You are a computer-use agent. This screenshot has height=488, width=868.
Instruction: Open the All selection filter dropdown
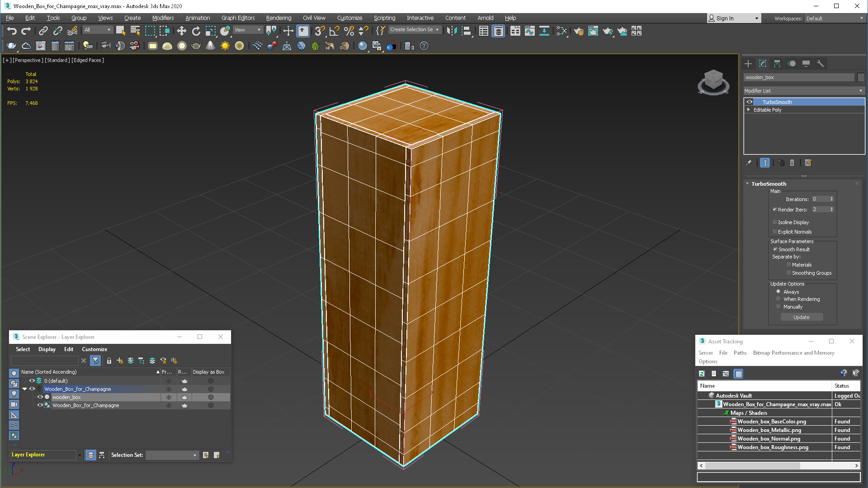98,30
